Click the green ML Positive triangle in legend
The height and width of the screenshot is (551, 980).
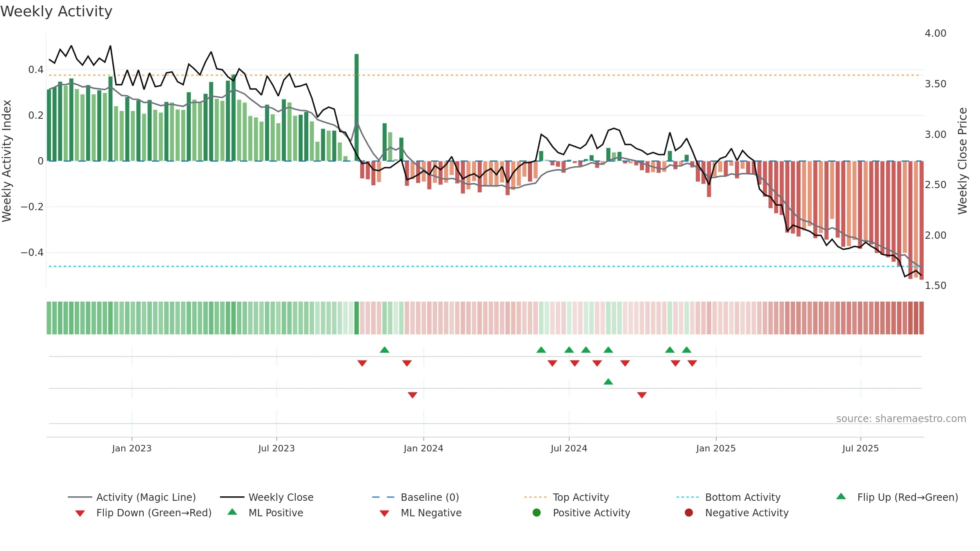[x=232, y=512]
